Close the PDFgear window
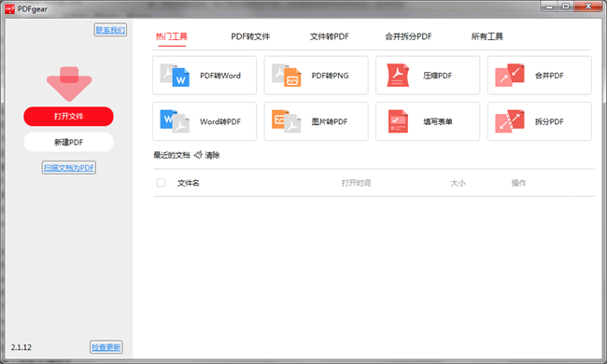Viewport: 607px width, 364px height. coord(588,7)
